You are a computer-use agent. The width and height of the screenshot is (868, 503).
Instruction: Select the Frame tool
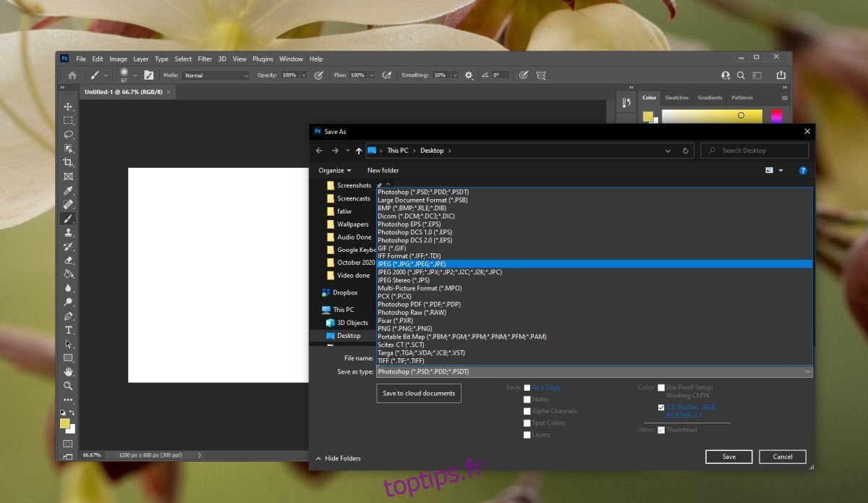point(68,177)
